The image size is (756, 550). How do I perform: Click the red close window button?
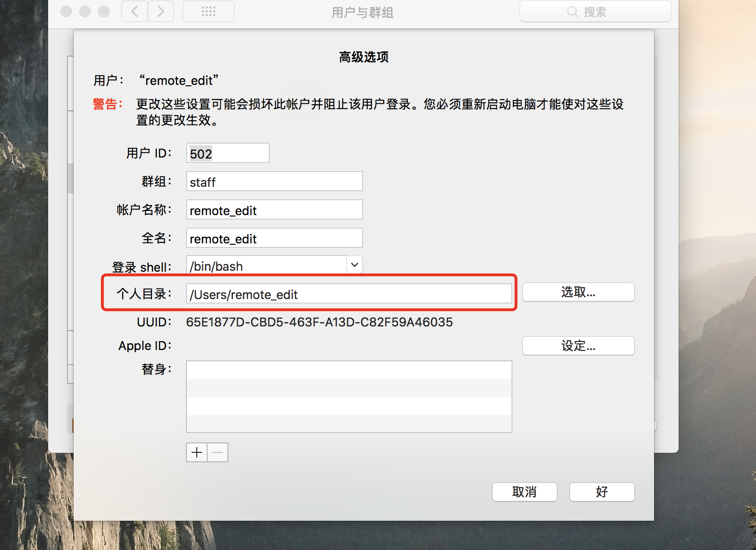pos(66,11)
